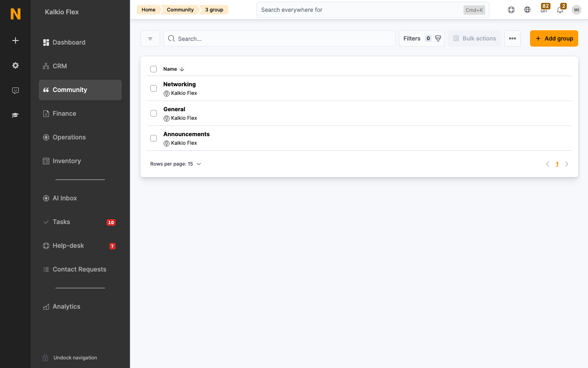The height and width of the screenshot is (368, 588).
Task: Sort by Name column header
Action: click(x=174, y=69)
